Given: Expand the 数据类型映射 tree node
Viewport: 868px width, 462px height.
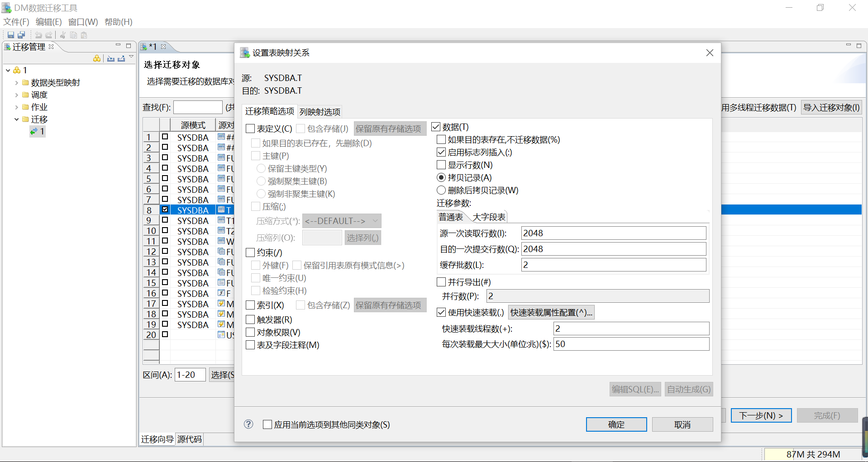Looking at the screenshot, I should [x=17, y=82].
